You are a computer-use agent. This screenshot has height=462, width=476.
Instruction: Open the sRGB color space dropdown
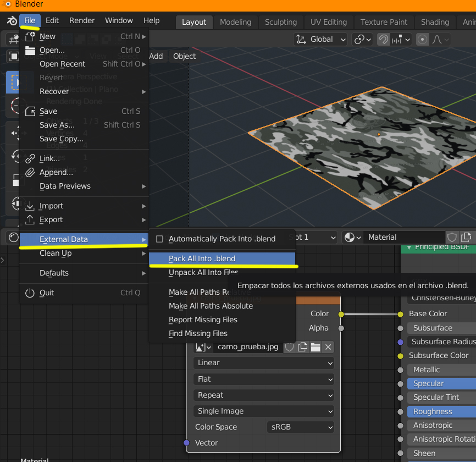(x=300, y=427)
